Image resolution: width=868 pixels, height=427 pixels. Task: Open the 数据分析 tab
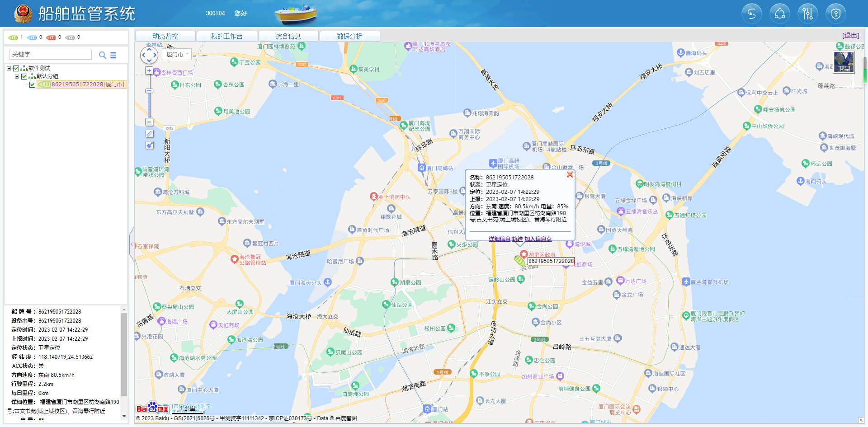[349, 36]
